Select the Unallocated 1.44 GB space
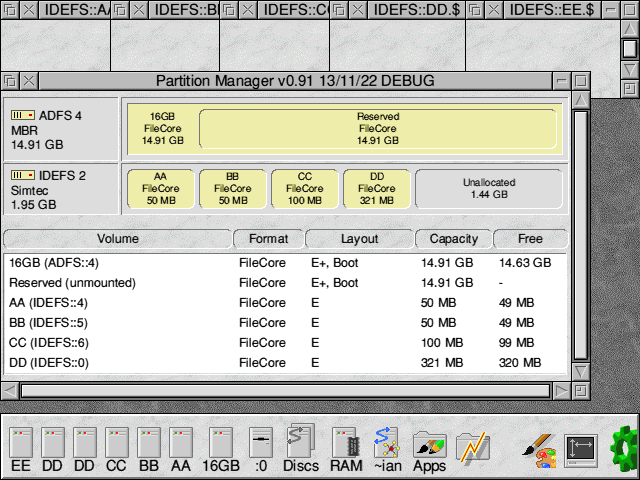This screenshot has width=640, height=480. coord(489,189)
